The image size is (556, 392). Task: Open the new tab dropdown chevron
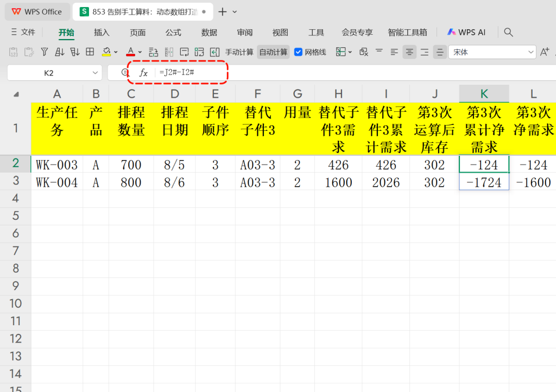[235, 12]
